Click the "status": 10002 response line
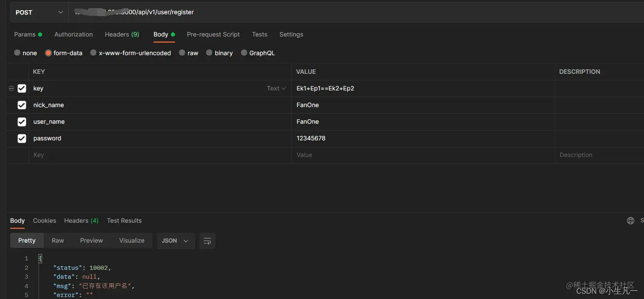This screenshot has width=644, height=299. (x=82, y=268)
